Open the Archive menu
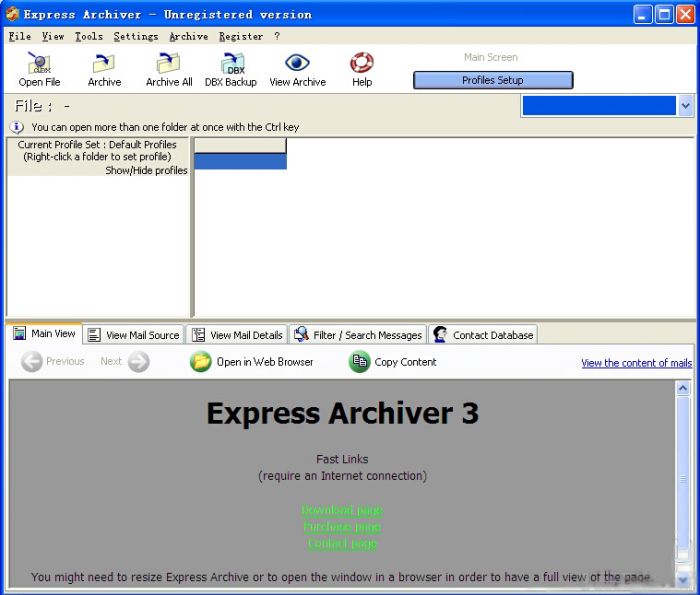Image resolution: width=700 pixels, height=595 pixels. point(188,36)
